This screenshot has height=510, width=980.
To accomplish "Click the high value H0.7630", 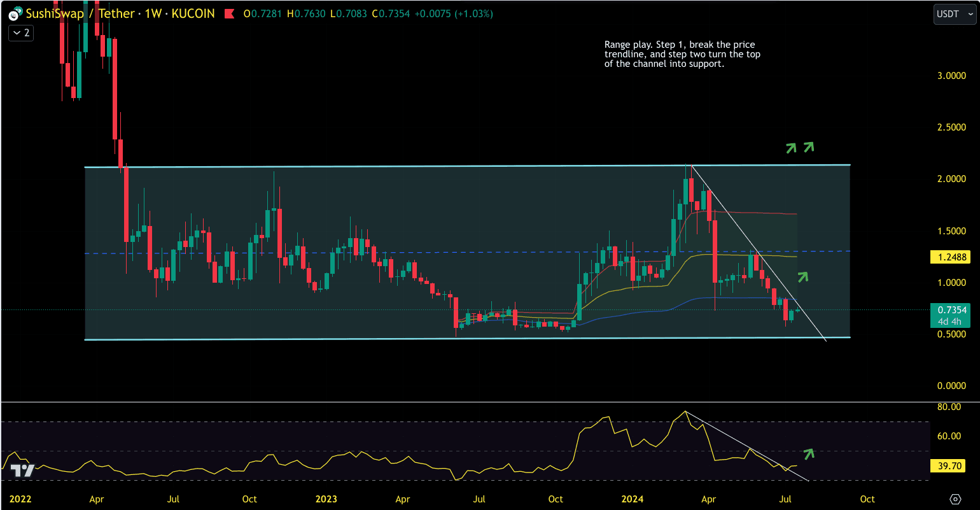I will pyautogui.click(x=306, y=14).
